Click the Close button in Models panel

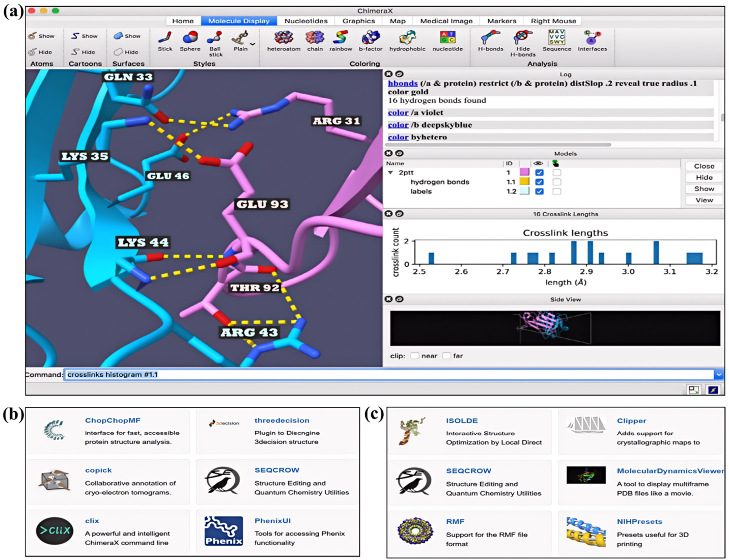click(x=704, y=166)
